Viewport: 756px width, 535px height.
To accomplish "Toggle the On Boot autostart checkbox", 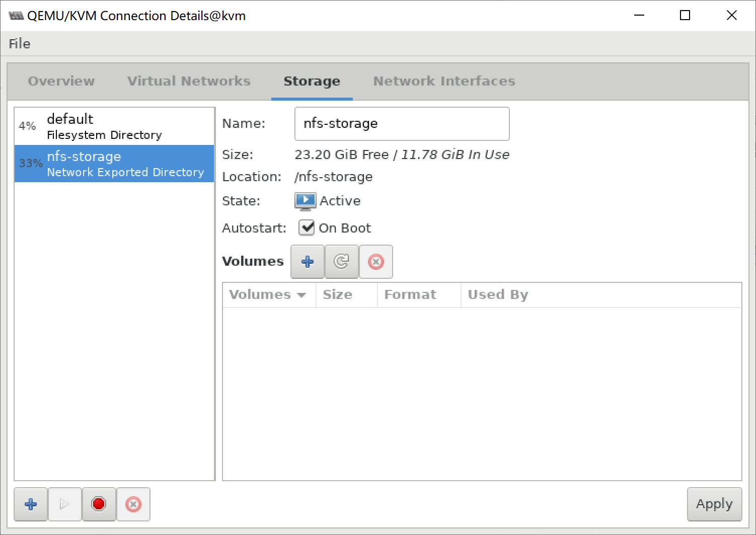I will coord(307,228).
